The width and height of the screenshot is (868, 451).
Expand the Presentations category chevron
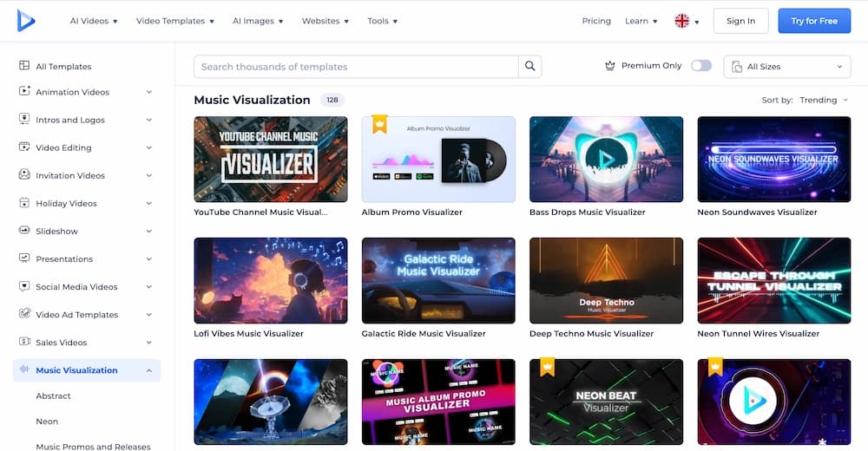click(149, 259)
